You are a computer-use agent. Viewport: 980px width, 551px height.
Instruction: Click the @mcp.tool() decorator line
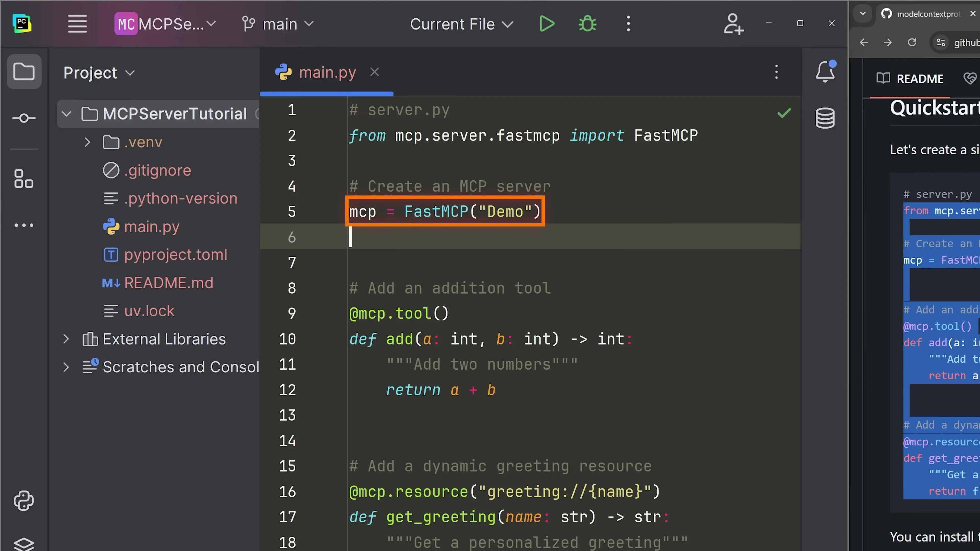click(399, 313)
